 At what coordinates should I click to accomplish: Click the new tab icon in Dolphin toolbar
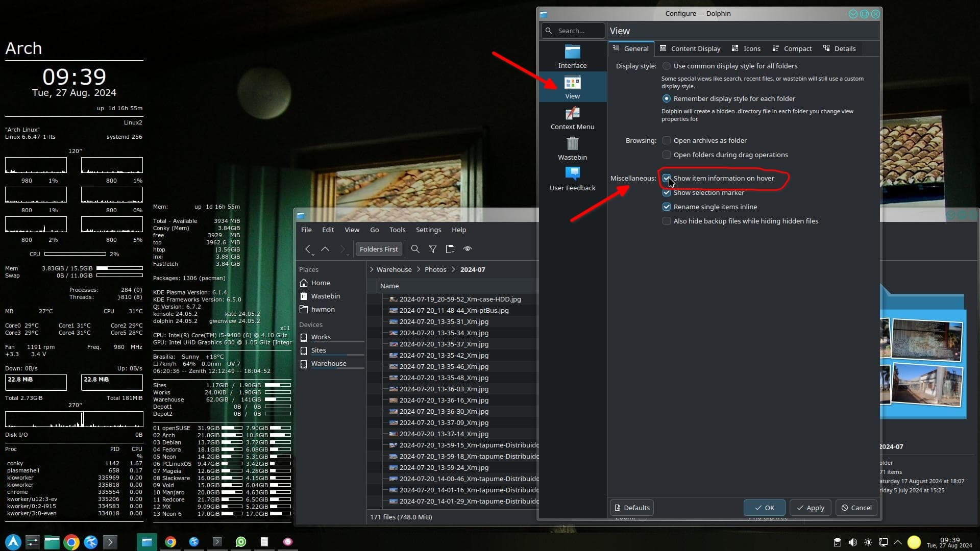pyautogui.click(x=450, y=249)
